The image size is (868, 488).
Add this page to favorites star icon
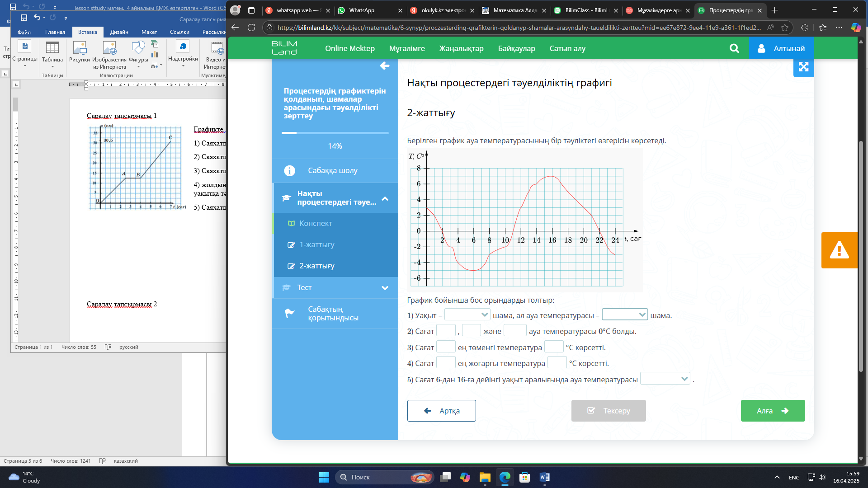(785, 28)
